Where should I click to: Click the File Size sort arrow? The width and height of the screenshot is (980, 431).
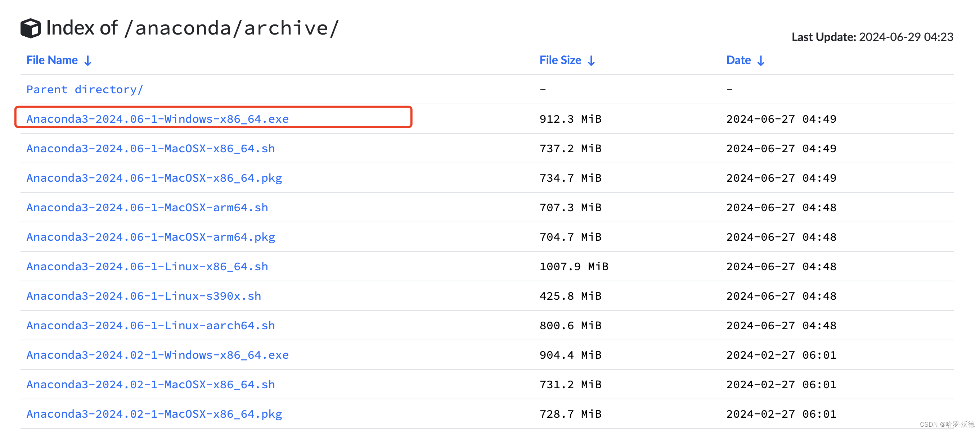pos(591,61)
